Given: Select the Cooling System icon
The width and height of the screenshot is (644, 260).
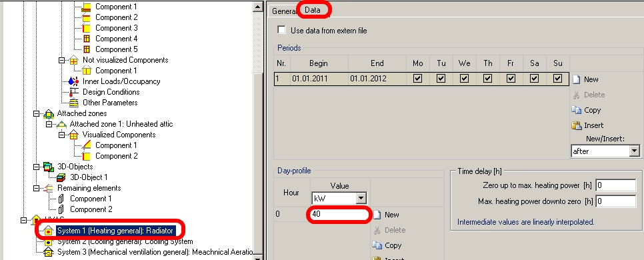Looking at the screenshot, I should pos(49,241).
